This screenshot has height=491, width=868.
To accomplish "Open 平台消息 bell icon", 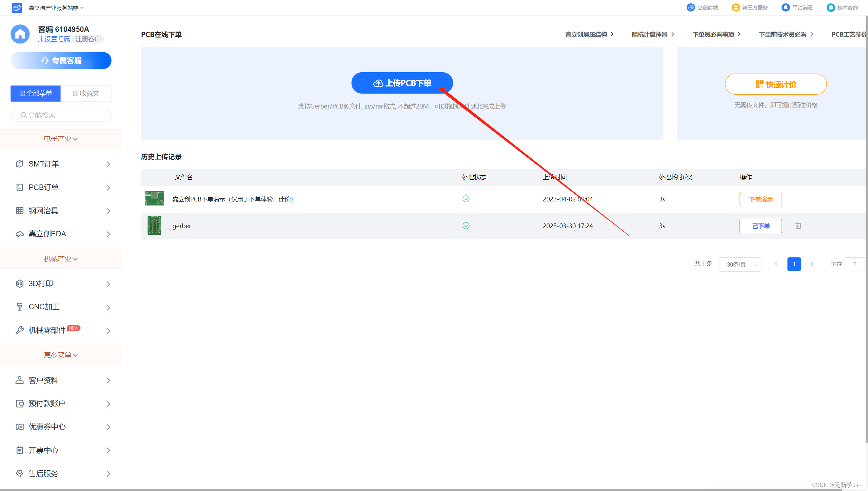I will (785, 7).
